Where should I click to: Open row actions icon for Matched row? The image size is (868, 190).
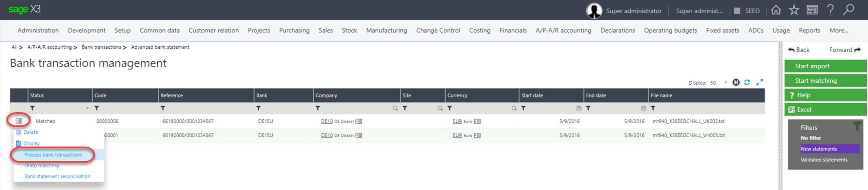[19, 121]
